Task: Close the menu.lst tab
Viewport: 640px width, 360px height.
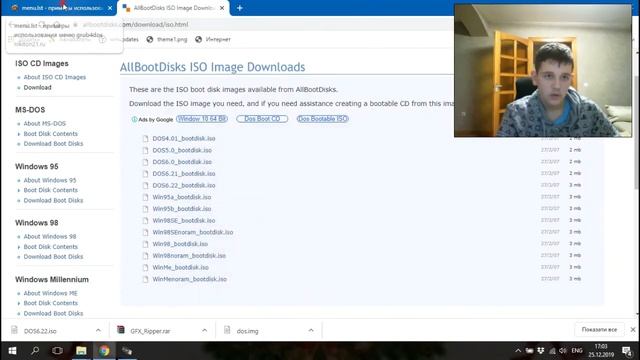Action: point(110,8)
